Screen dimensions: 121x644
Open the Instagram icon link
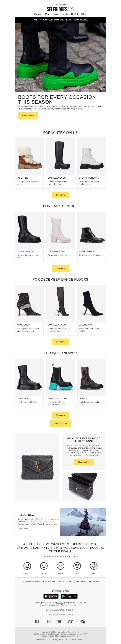[x=49, y=621]
